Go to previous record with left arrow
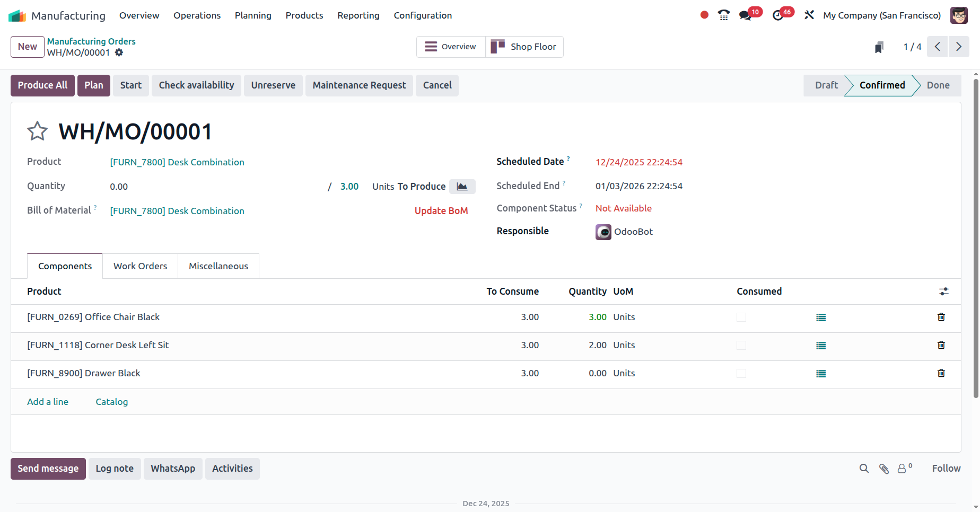 coord(937,47)
